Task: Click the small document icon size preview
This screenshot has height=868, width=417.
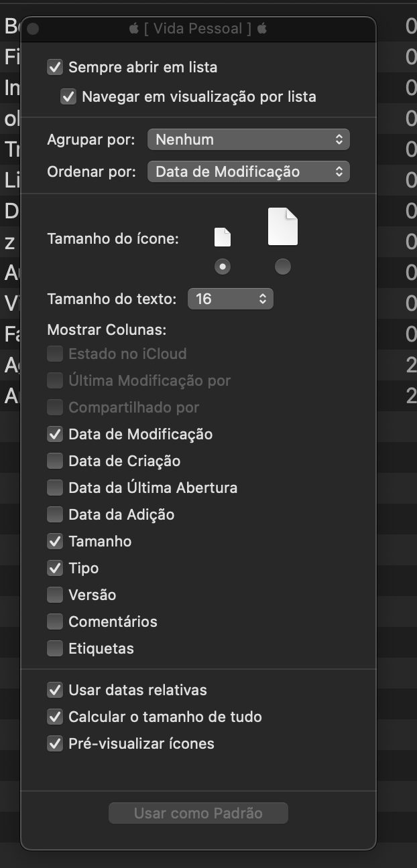Action: 223,237
